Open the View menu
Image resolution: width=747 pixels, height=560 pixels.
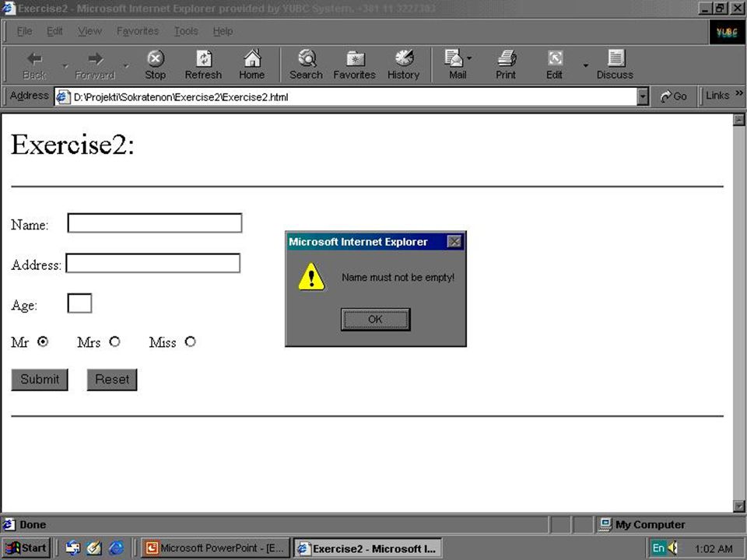coord(90,31)
